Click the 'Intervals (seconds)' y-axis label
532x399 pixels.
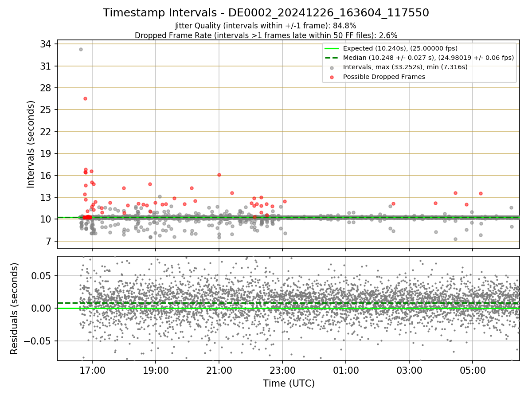click(x=31, y=144)
